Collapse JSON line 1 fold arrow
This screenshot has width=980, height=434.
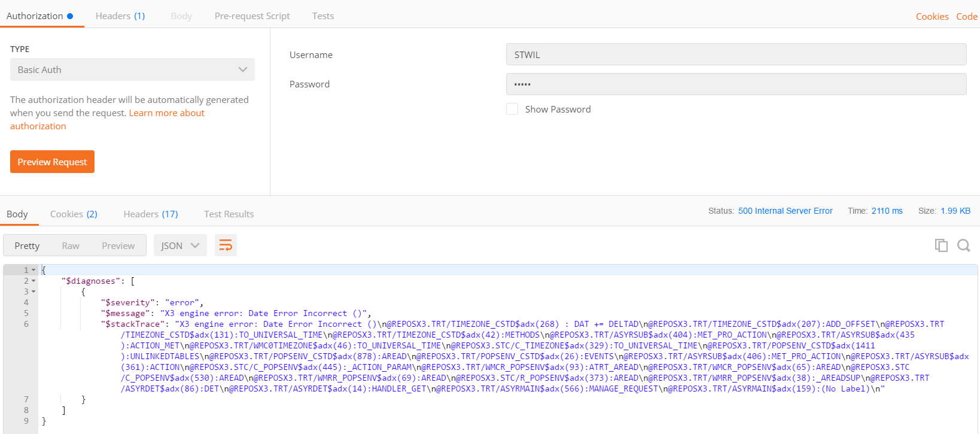34,270
